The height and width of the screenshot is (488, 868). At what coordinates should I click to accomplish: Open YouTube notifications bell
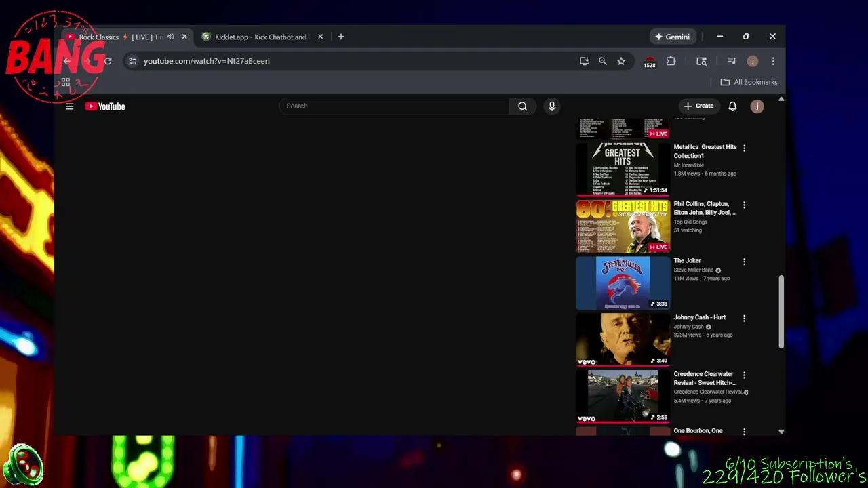(x=732, y=106)
